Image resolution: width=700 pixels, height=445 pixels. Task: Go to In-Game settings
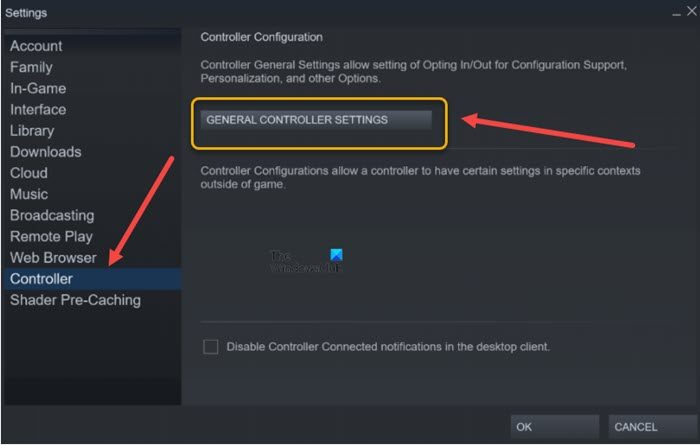(38, 88)
